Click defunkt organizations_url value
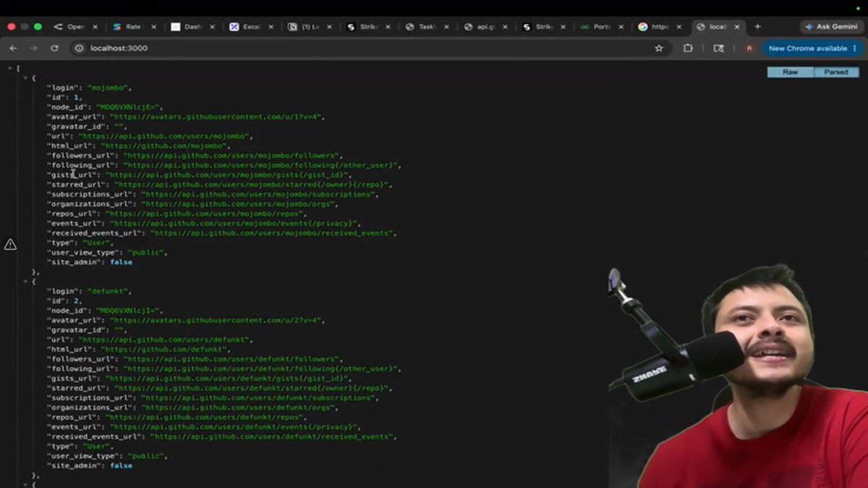 (x=237, y=408)
